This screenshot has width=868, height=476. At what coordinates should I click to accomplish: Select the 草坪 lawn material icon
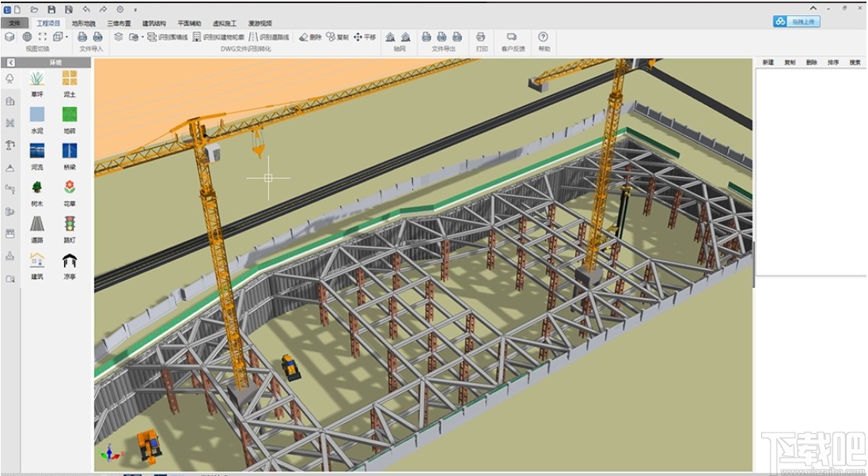pyautogui.click(x=36, y=78)
